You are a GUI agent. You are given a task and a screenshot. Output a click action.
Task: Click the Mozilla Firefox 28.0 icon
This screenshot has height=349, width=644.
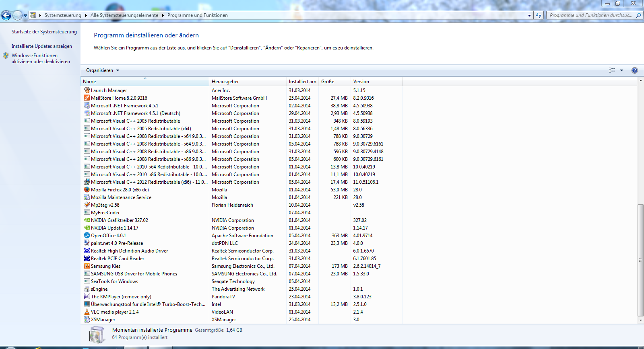(87, 189)
